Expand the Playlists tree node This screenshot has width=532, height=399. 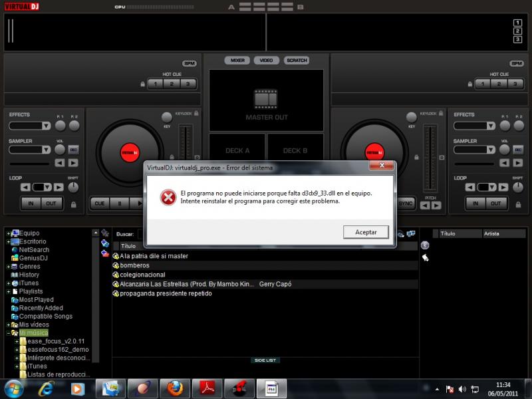coord(8,291)
